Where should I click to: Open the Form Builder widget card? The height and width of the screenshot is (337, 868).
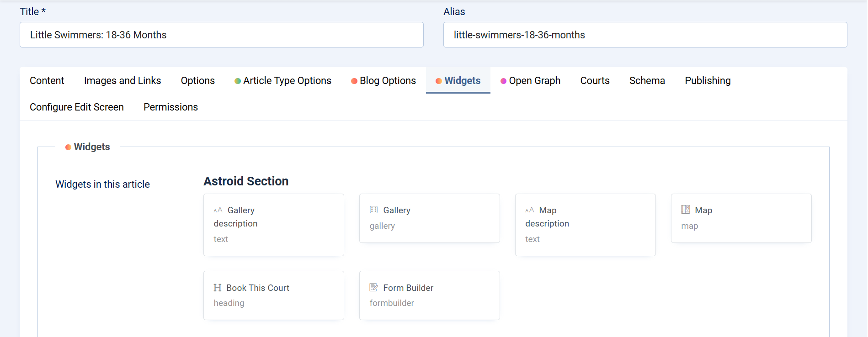click(430, 295)
